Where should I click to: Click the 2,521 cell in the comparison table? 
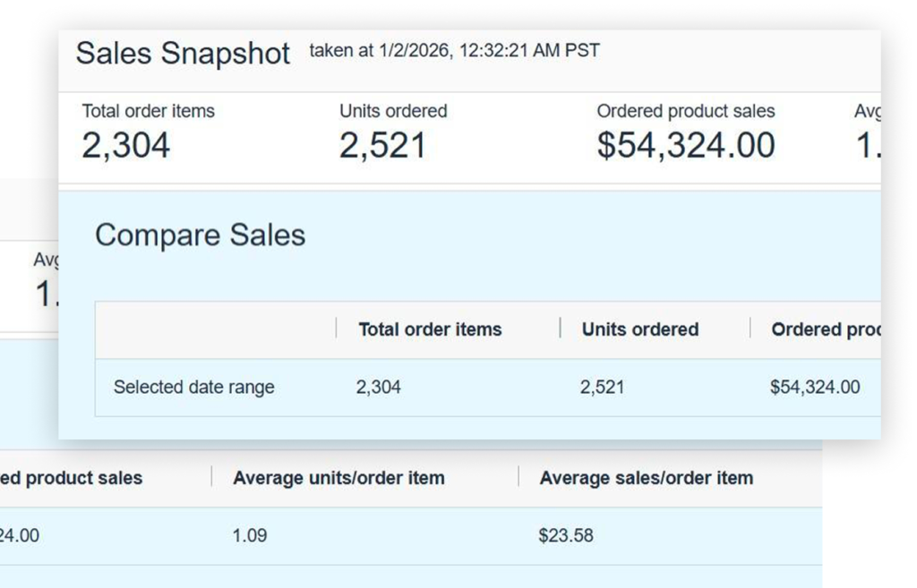coord(602,388)
